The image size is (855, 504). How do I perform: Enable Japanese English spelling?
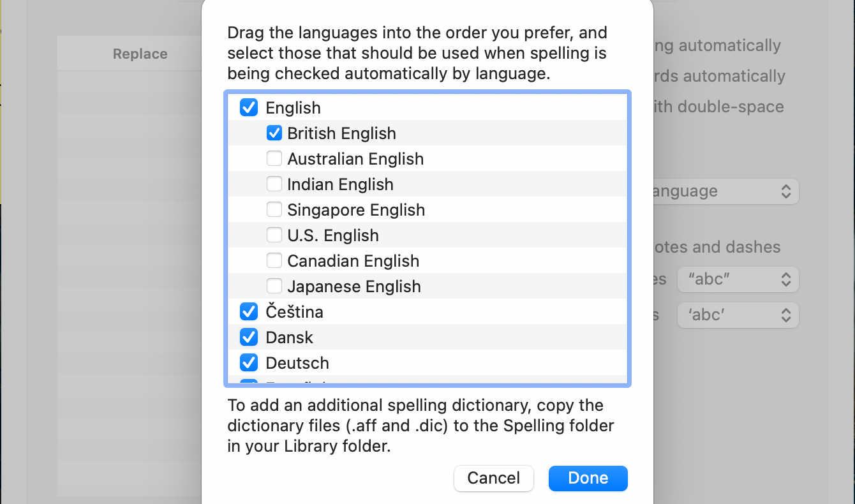pos(274,286)
